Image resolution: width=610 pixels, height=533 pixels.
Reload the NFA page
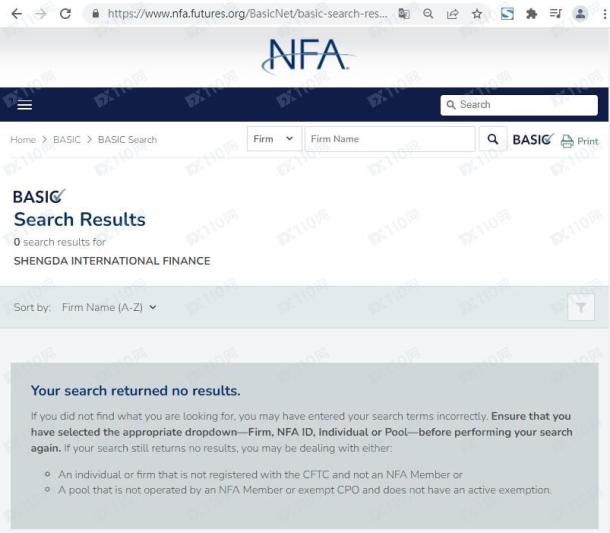click(x=65, y=14)
